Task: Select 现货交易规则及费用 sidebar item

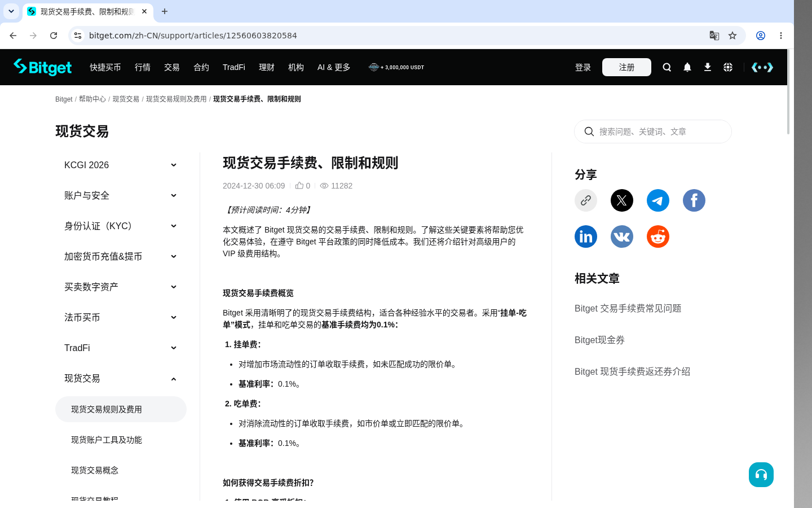Action: coord(121,409)
